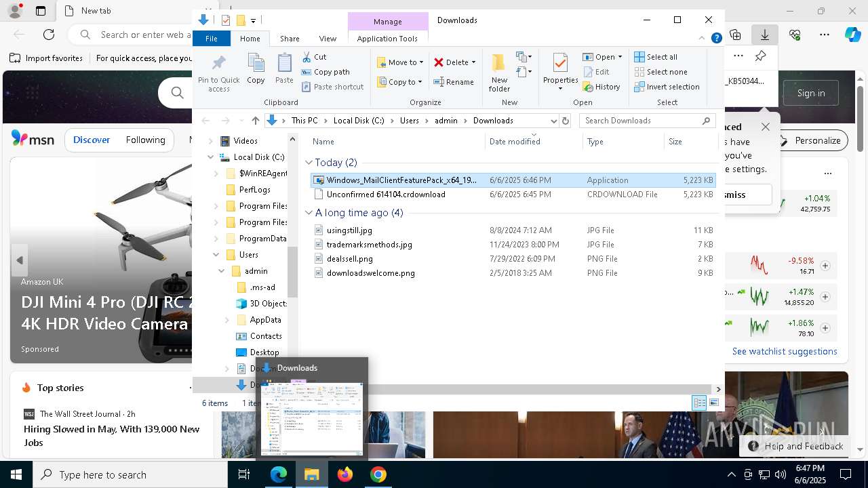The width and height of the screenshot is (868, 488).
Task: Open Move to dropdown
Action: pyautogui.click(x=400, y=62)
